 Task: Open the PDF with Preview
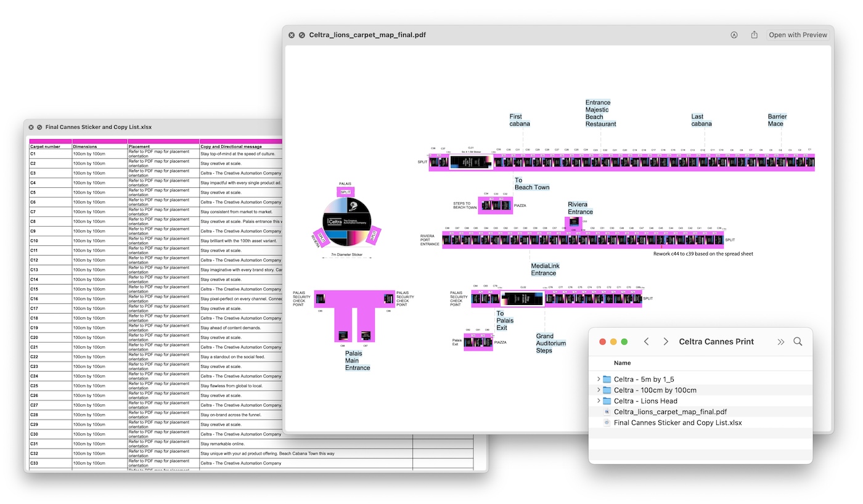coord(798,35)
